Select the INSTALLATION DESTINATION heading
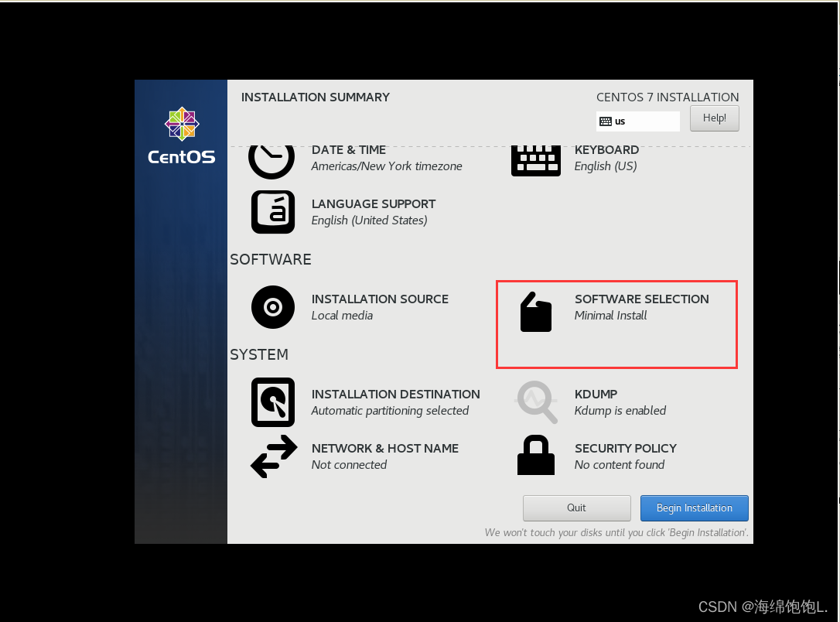The width and height of the screenshot is (840, 622). 395,395
